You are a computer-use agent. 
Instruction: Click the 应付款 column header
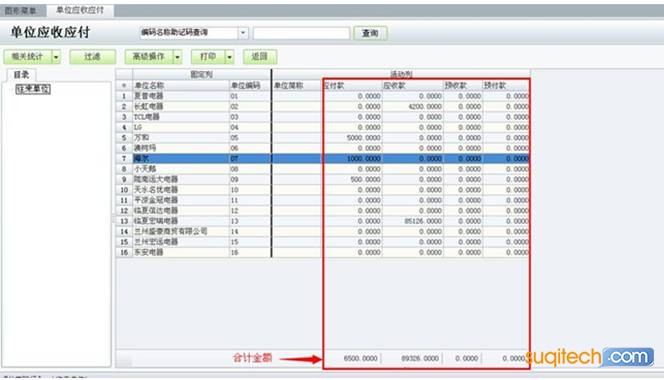(x=352, y=86)
